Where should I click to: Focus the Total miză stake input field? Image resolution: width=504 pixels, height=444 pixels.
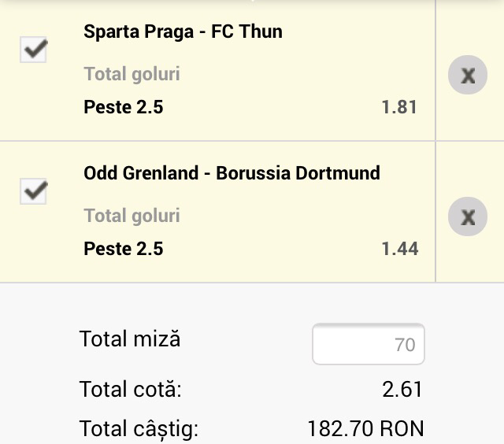[x=369, y=344]
